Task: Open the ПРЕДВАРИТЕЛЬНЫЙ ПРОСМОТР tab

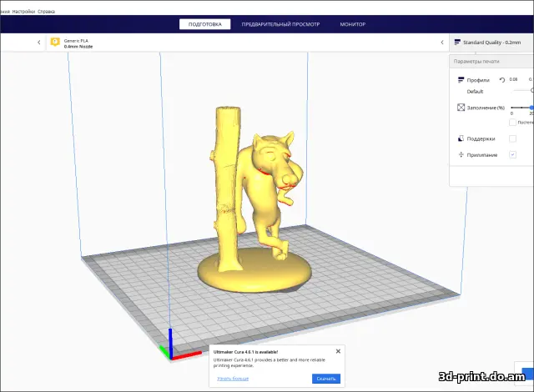Action: (x=280, y=24)
